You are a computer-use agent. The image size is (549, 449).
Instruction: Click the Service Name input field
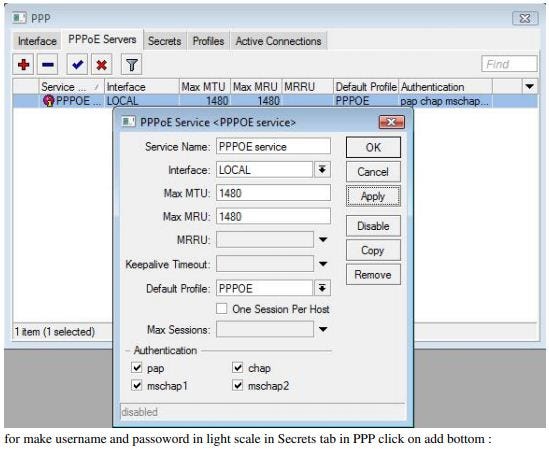(273, 146)
